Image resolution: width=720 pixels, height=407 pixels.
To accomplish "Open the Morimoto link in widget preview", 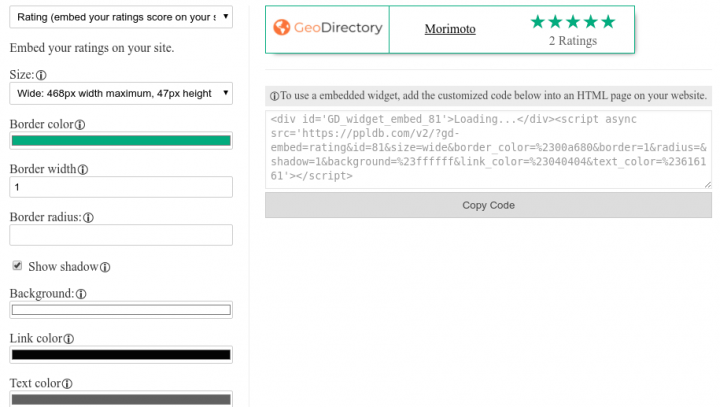I will 450,29.
